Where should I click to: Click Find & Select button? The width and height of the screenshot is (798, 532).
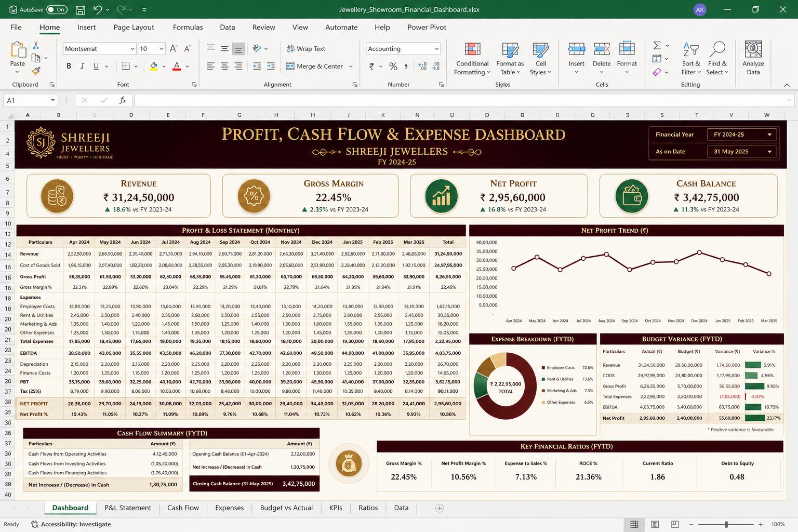coord(717,58)
